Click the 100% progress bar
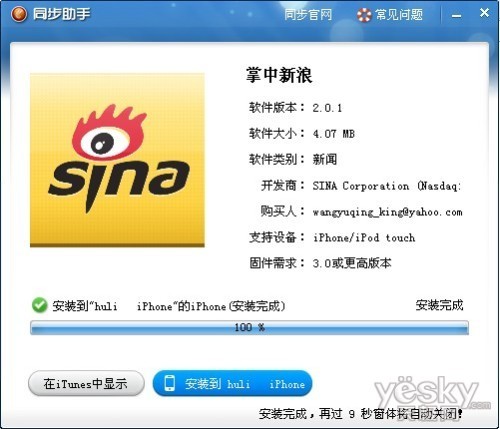The image size is (500, 429). [249, 327]
